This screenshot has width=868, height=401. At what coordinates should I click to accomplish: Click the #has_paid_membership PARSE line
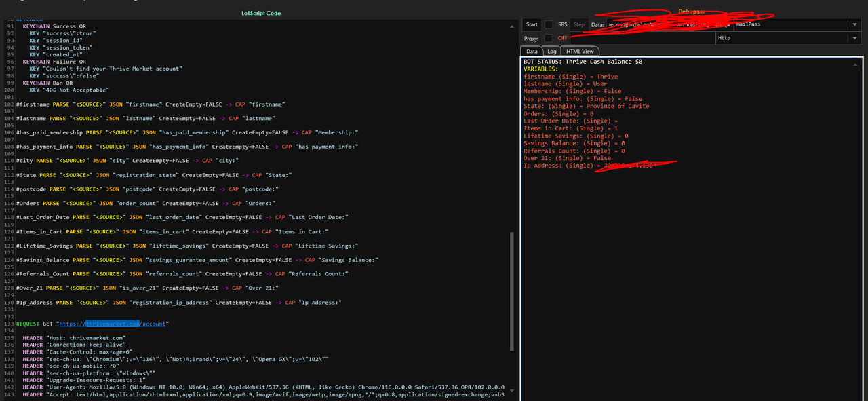[187, 133]
